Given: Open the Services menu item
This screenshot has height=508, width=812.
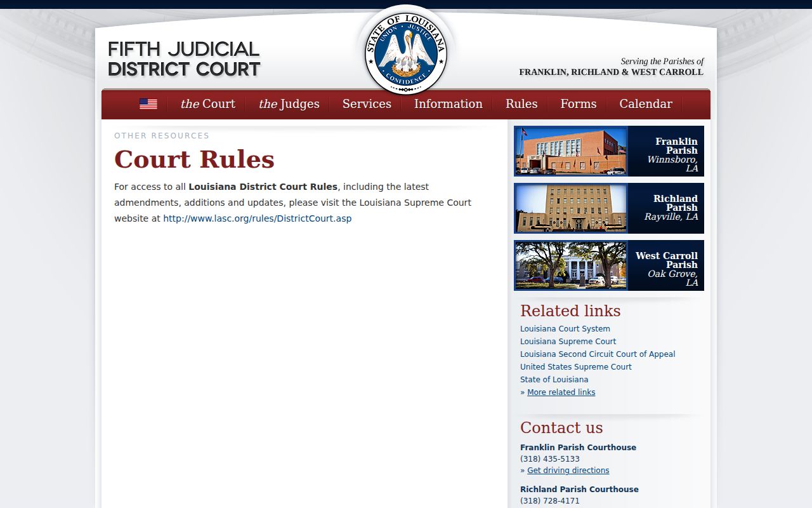Looking at the screenshot, I should 367,104.
